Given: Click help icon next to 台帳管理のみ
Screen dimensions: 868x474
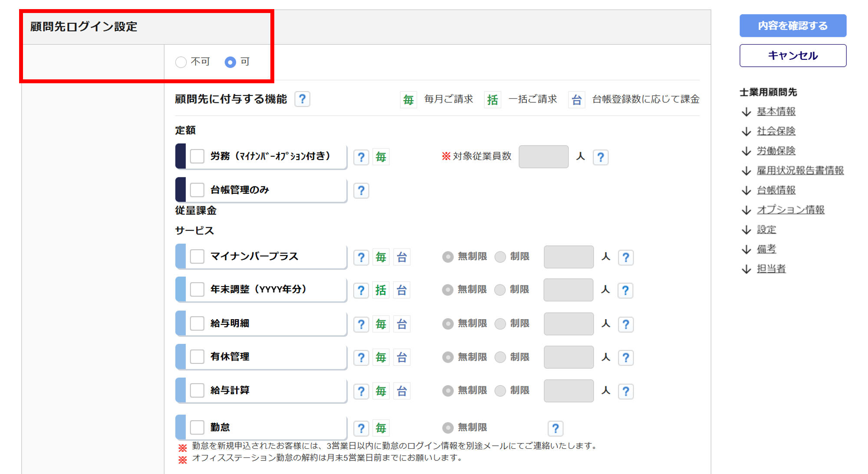Looking at the screenshot, I should point(361,190).
